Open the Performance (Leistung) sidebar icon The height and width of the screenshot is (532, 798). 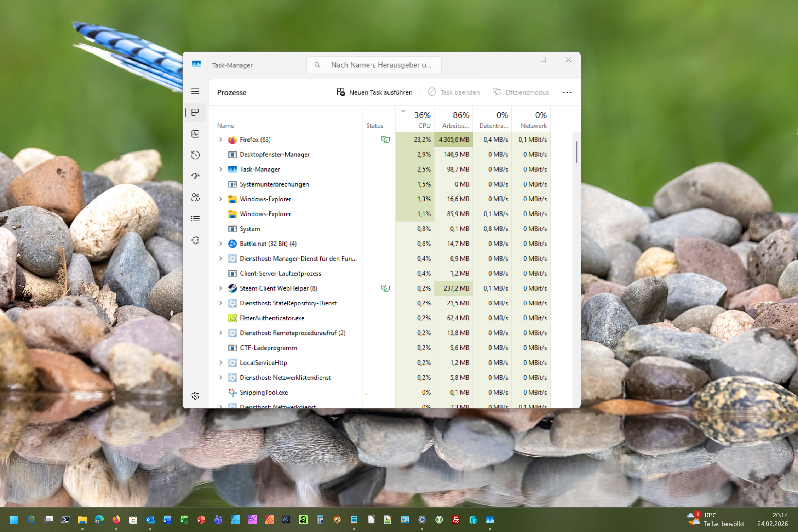click(195, 134)
